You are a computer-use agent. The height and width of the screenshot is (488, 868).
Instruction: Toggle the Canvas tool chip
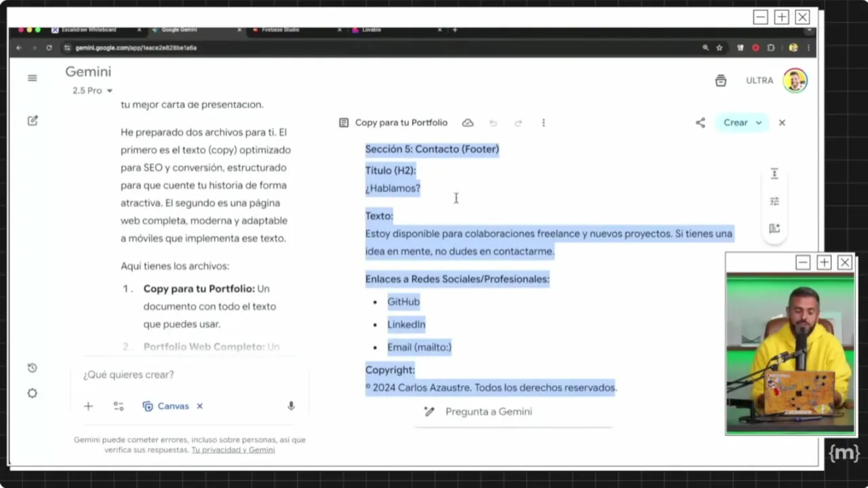pyautogui.click(x=166, y=406)
